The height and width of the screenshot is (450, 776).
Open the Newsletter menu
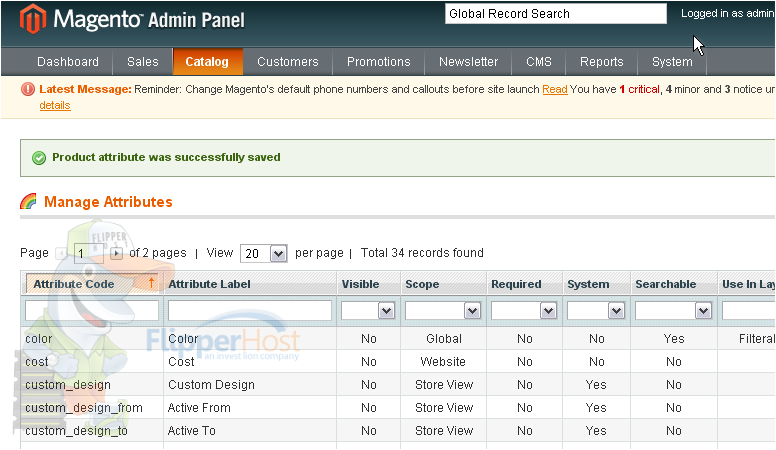(x=468, y=62)
